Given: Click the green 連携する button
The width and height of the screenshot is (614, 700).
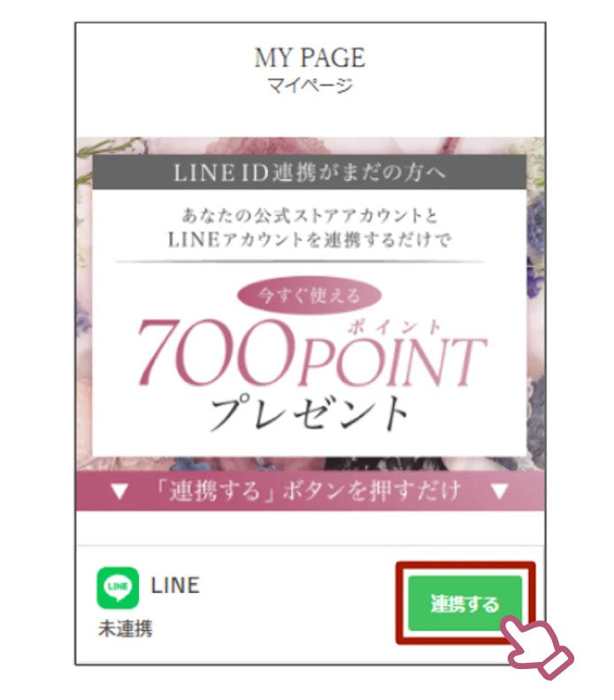Looking at the screenshot, I should (464, 603).
